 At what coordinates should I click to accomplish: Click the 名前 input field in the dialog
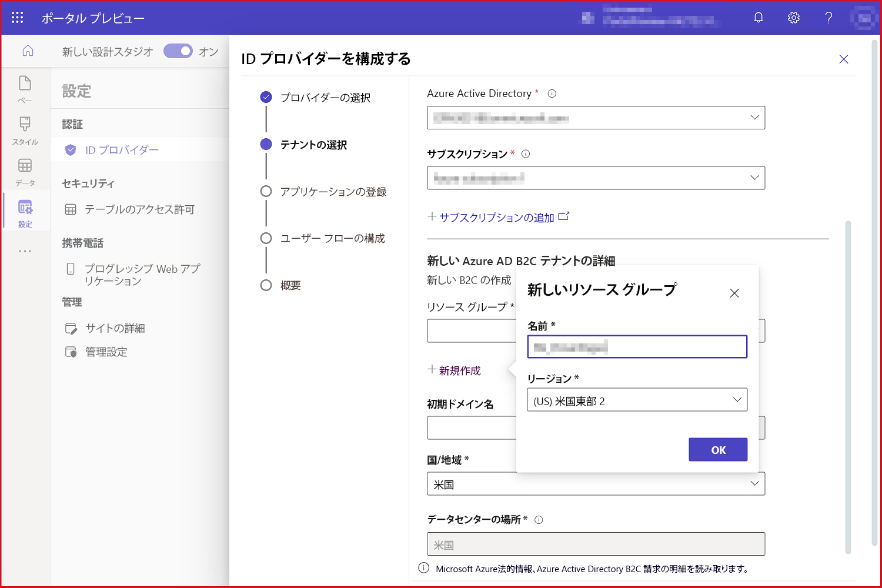click(x=637, y=346)
